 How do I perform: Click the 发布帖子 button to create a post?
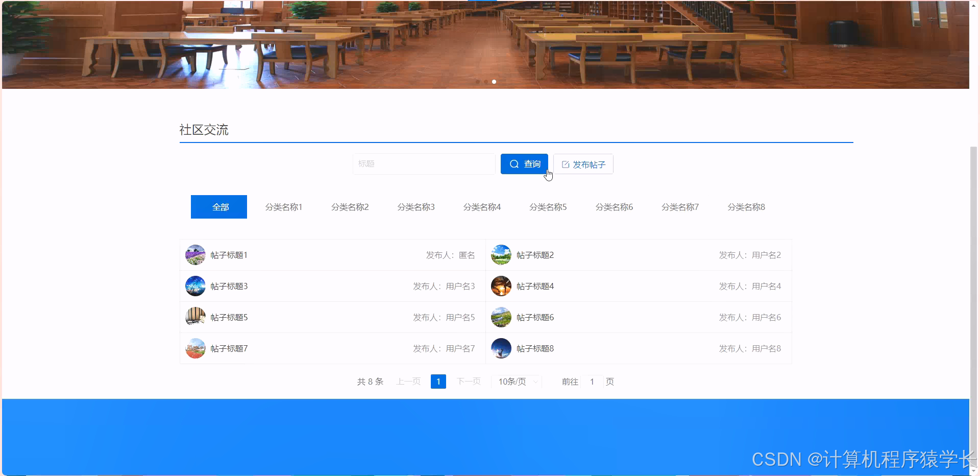583,164
